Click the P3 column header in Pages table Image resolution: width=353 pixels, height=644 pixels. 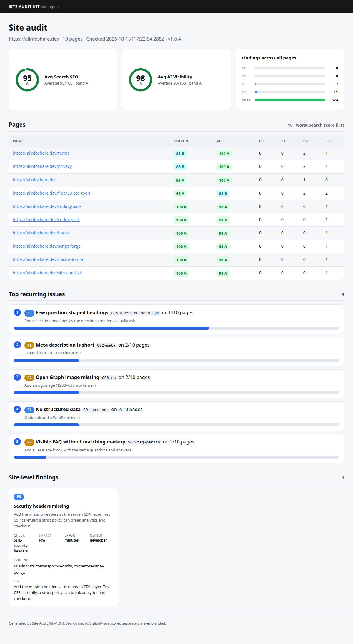coord(327,141)
